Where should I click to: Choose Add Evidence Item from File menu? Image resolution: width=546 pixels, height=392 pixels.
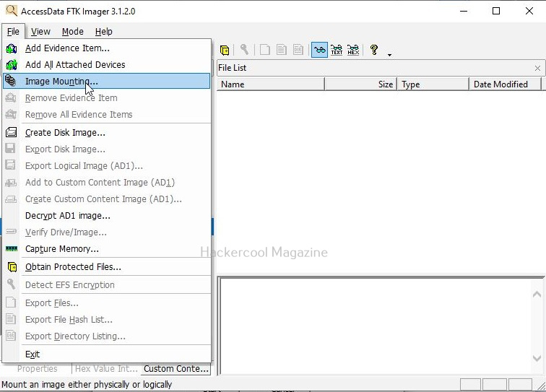coord(67,48)
